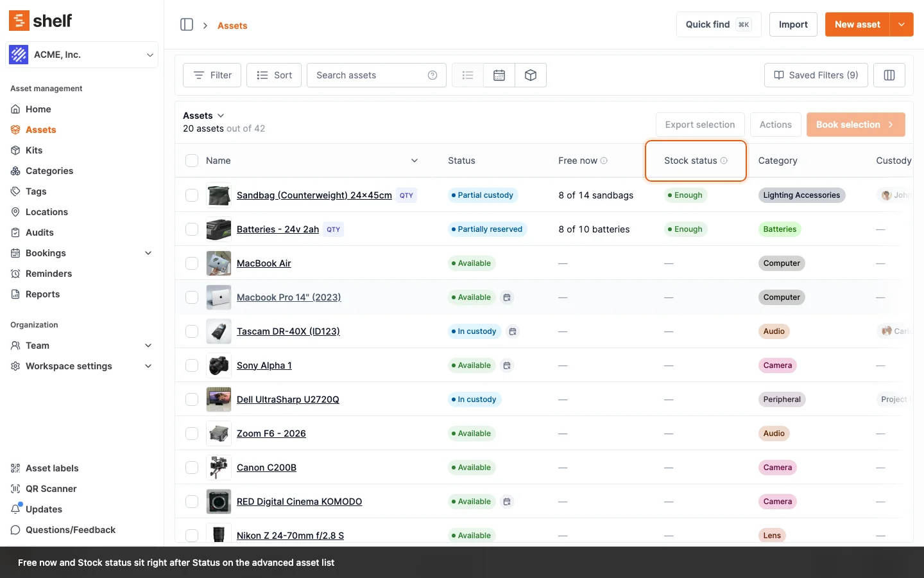Open the Sort options
Screen dimensions: 924x578
[x=274, y=75]
